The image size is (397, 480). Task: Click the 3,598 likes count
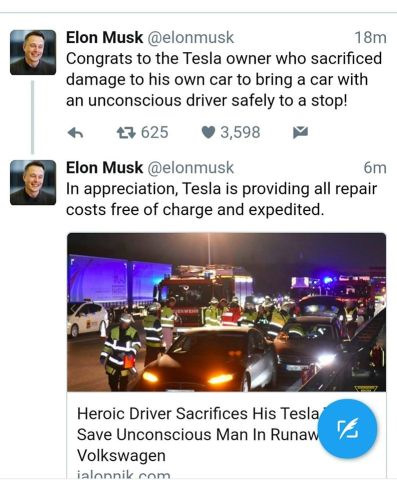tap(240, 132)
